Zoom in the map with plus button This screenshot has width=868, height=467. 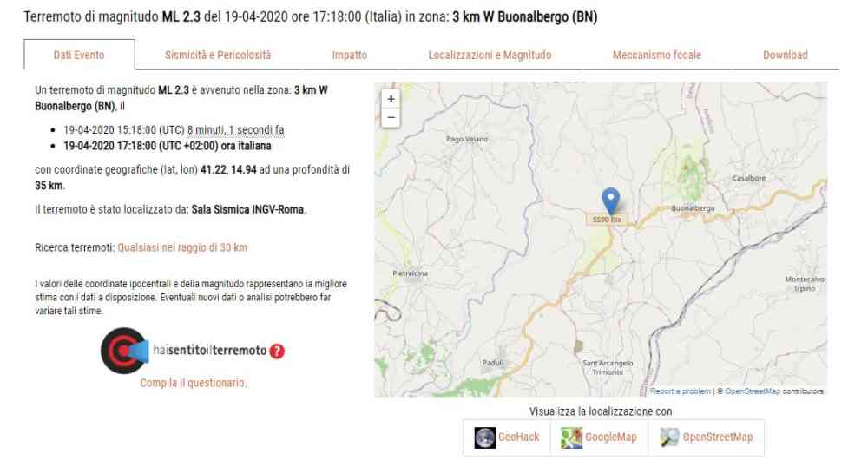[x=391, y=99]
